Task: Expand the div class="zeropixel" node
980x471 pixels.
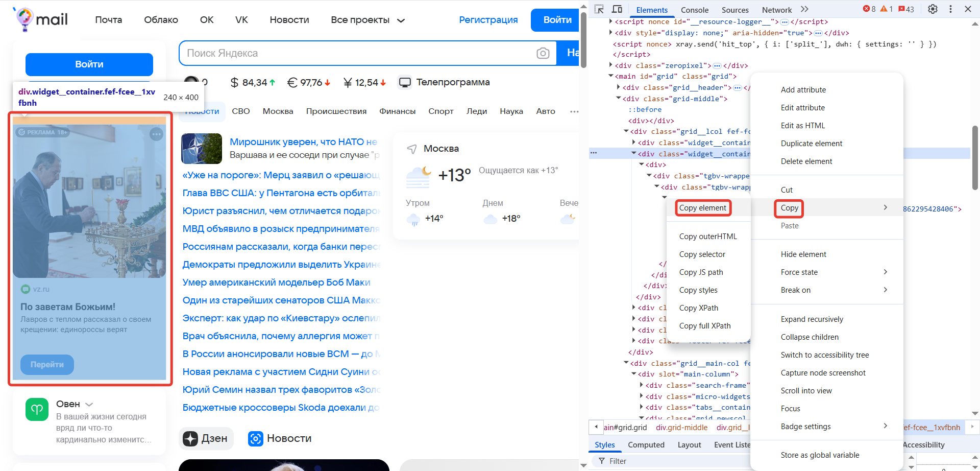Action: [610, 65]
